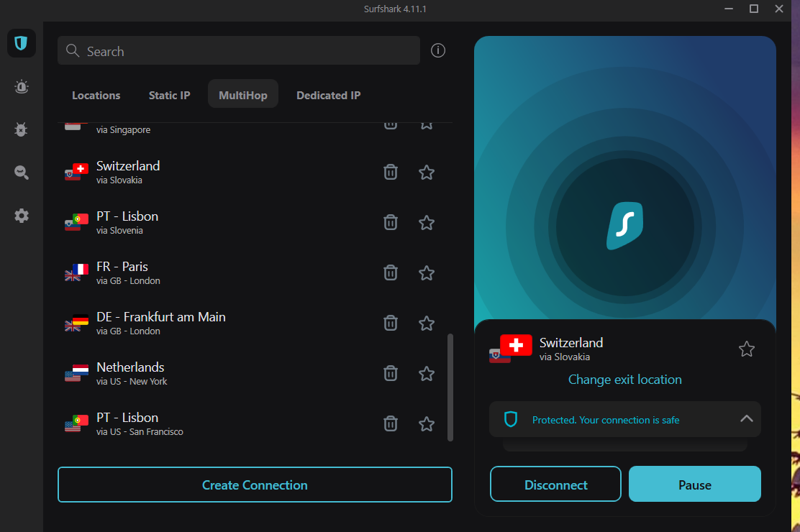Viewport: 800px width, 532px height.
Task: Pause the VPN connection
Action: [x=694, y=484]
